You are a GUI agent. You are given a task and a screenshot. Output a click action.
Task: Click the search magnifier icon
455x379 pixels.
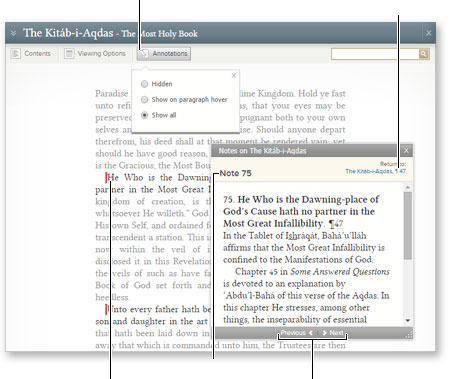pos(423,54)
